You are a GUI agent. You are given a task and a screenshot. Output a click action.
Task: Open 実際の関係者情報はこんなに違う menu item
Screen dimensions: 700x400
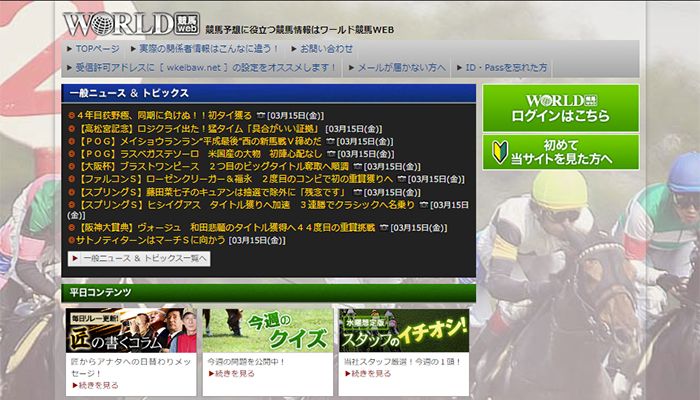tap(194, 48)
